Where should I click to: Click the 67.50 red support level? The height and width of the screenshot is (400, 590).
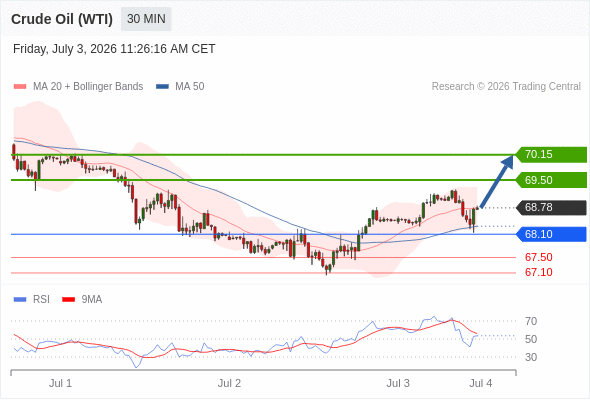pyautogui.click(x=538, y=257)
